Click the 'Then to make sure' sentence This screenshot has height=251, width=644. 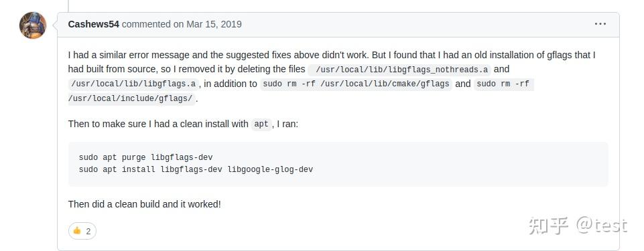click(183, 124)
